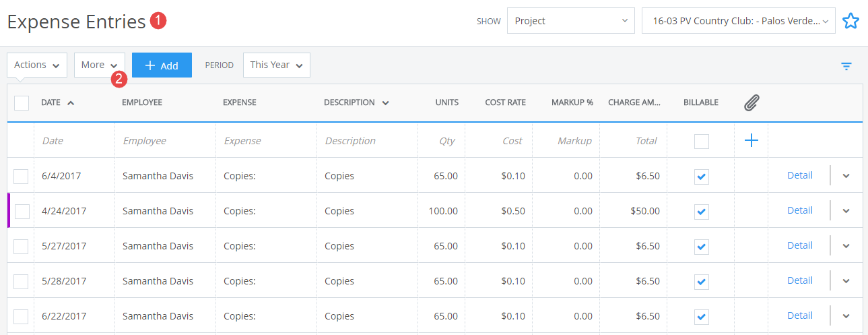
Task: Sort by the CHARGE AM... column header
Action: pos(634,103)
